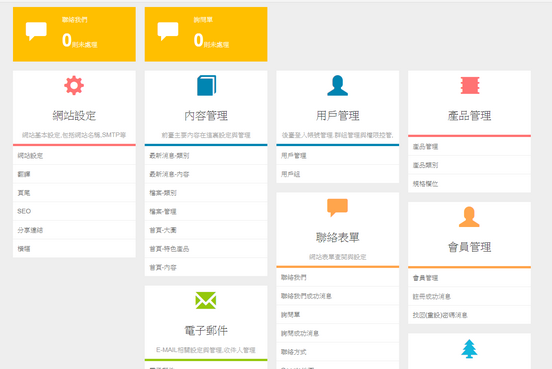Viewport: 552px width, 369px height.
Task: Click the large 內容管理 card heading
Action: (x=206, y=115)
